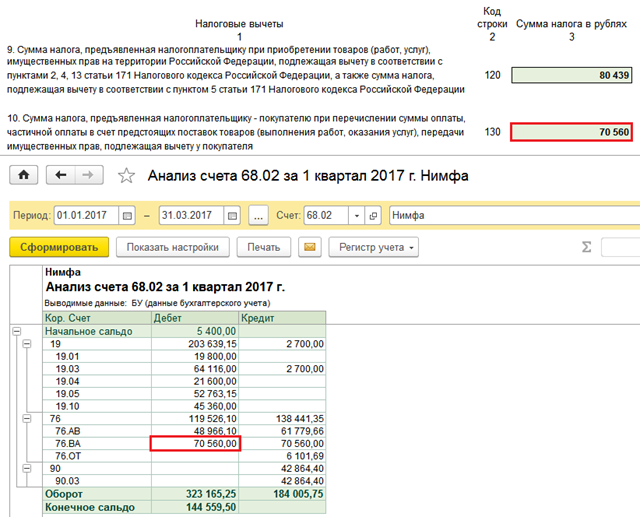Open period selection ellipsis button
The image size is (640, 517).
pyautogui.click(x=258, y=215)
